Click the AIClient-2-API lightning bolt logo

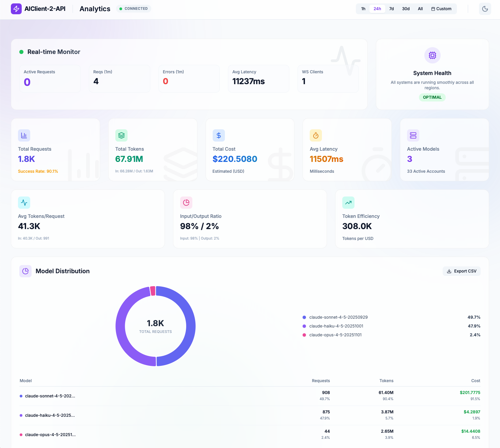pos(16,9)
